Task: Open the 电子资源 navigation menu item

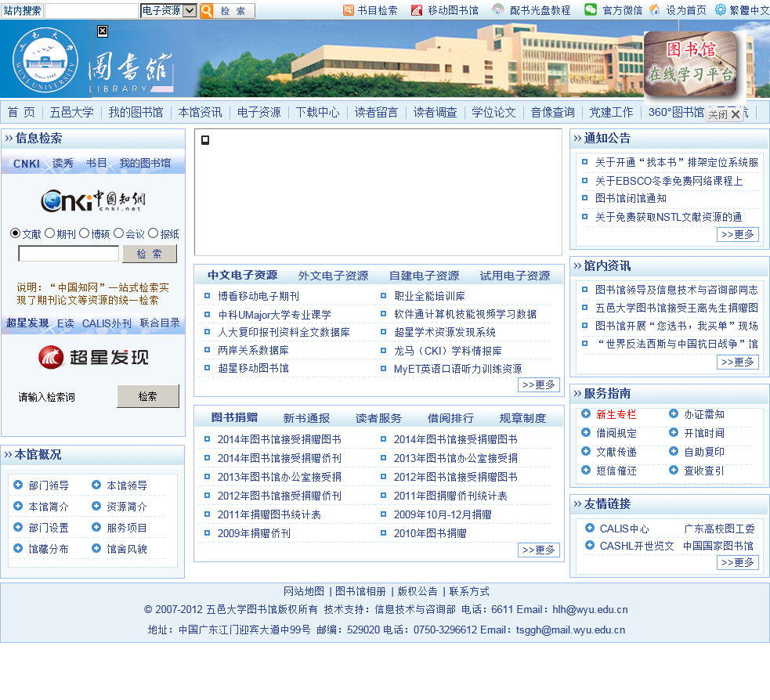Action: pos(258,113)
